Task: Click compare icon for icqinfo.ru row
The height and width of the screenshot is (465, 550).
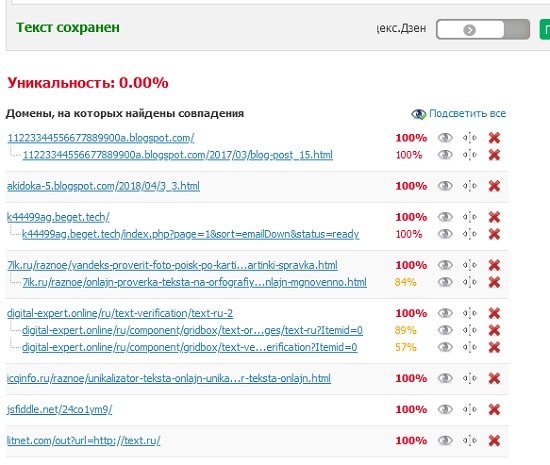Action: (x=470, y=378)
